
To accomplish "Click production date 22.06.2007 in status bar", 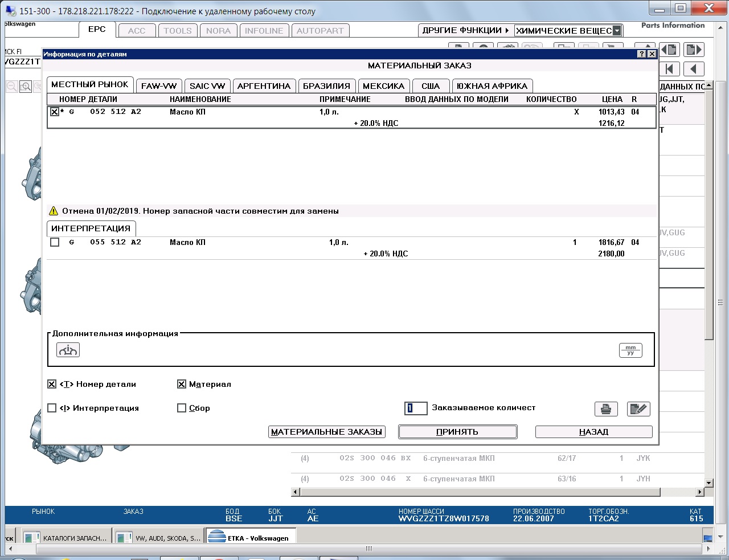I will pyautogui.click(x=534, y=518).
